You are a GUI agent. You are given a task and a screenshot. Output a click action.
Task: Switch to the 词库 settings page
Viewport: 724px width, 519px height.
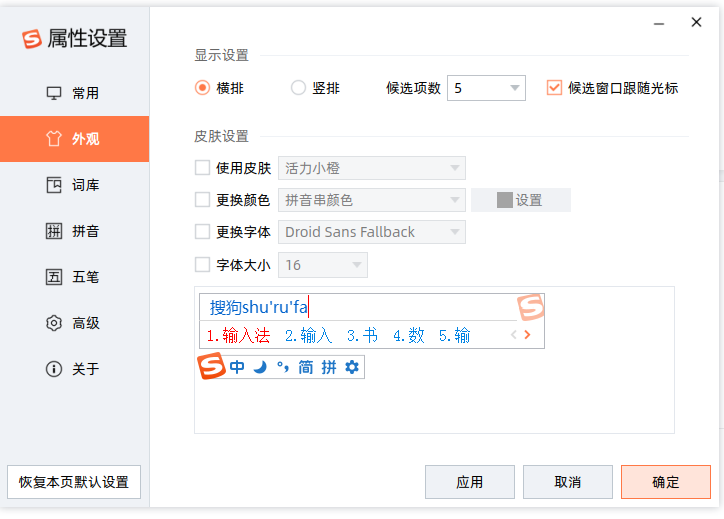[74, 185]
